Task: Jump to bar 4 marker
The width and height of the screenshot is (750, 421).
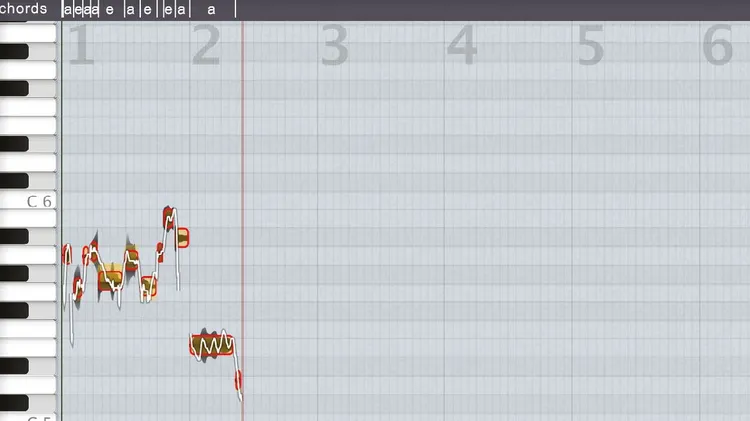Action: 462,45
